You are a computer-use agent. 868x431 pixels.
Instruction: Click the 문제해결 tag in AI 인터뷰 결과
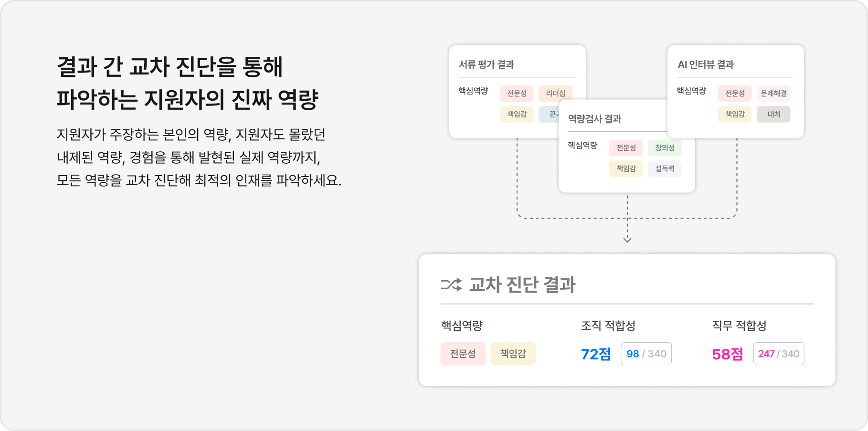pyautogui.click(x=773, y=94)
